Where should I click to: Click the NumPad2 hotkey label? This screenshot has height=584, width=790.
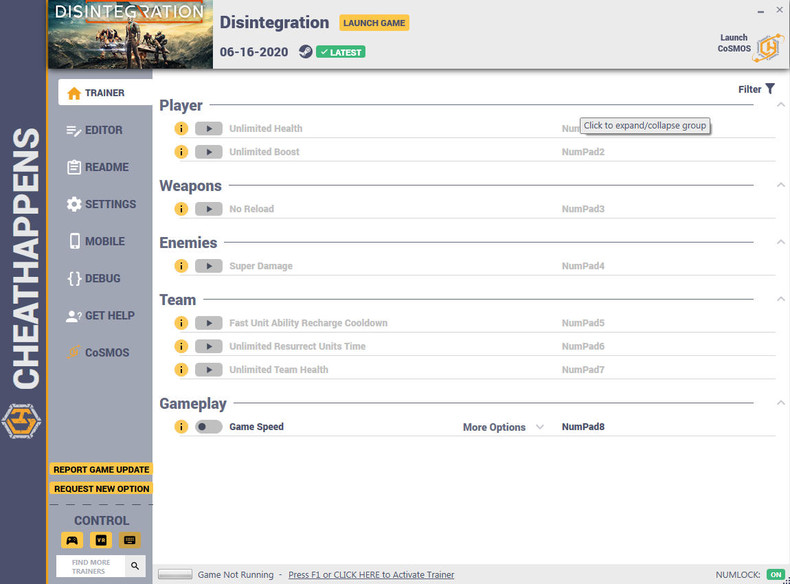tap(583, 152)
